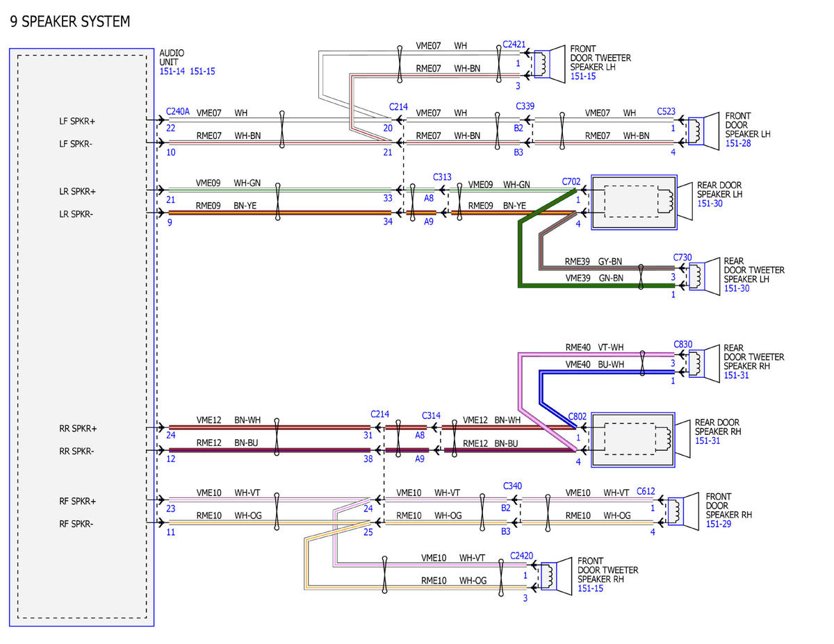
Task: Follow the 151-29 Front Door Speaker RH link
Action: click(719, 523)
